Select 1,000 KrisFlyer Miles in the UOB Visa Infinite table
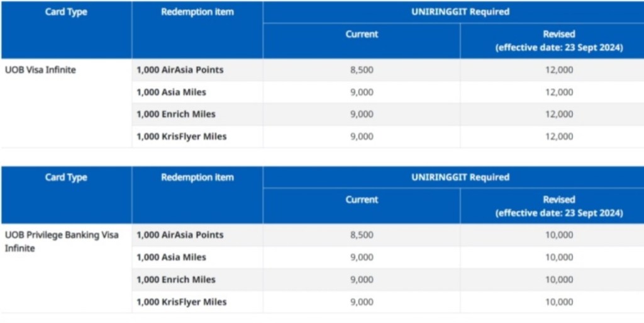 (181, 136)
